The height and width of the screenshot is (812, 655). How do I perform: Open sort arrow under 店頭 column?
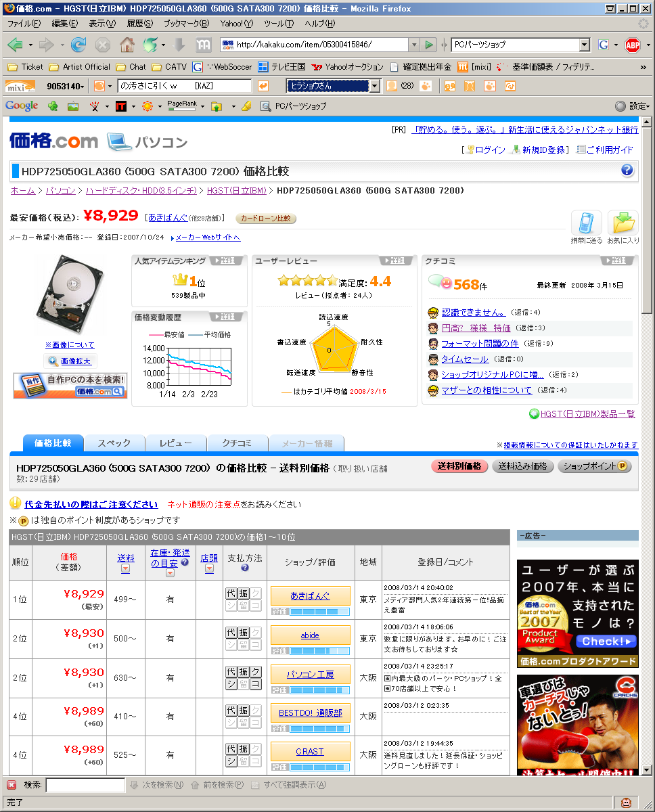[209, 569]
